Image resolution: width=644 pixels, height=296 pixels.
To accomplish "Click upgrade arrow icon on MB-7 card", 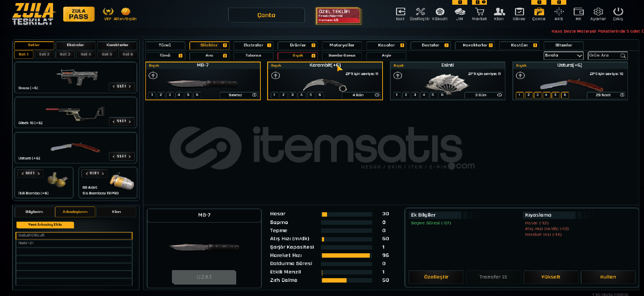I will pyautogui.click(x=153, y=75).
